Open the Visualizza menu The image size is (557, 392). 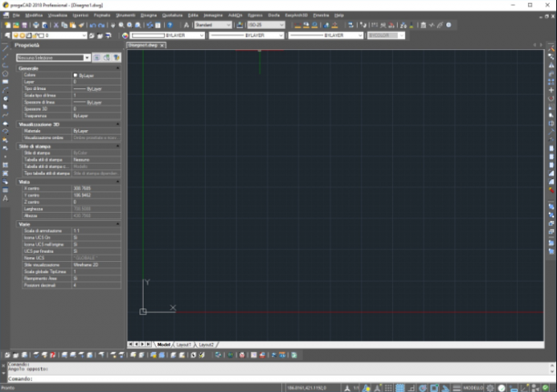tap(57, 15)
